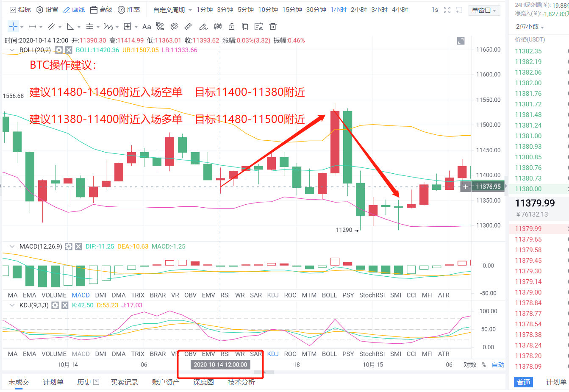Image resolution: width=569 pixels, height=392 pixels.
Task: Click the 计划单 button at bottom right
Action: point(555,382)
